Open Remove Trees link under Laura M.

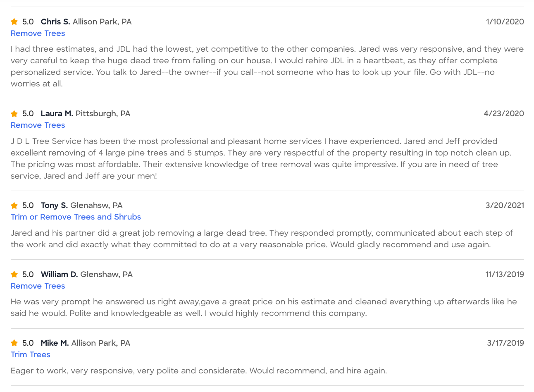pyautogui.click(x=38, y=125)
